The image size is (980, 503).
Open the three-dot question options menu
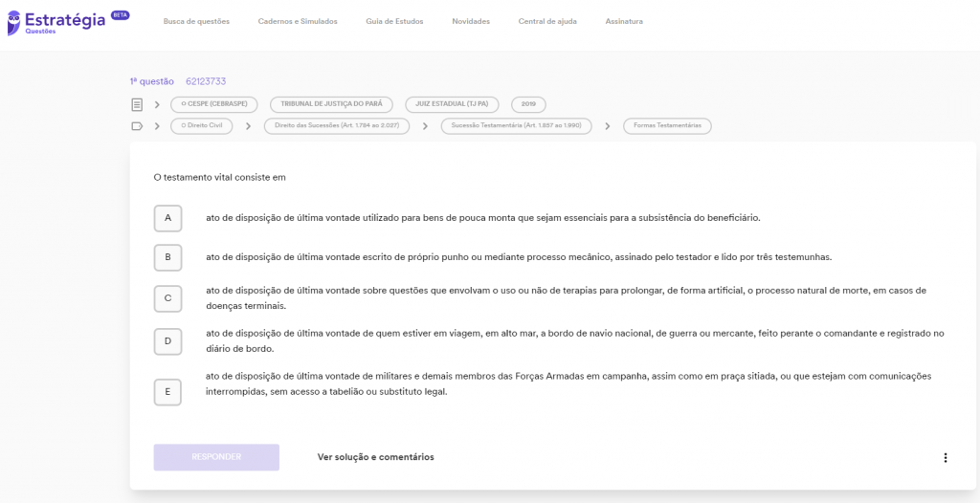click(945, 458)
